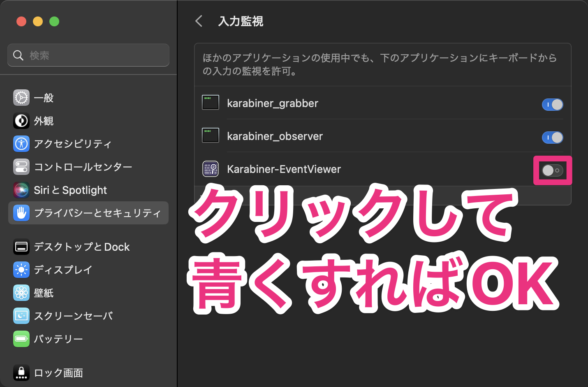Click the green zoom traffic light
588x387 pixels.
click(x=54, y=21)
